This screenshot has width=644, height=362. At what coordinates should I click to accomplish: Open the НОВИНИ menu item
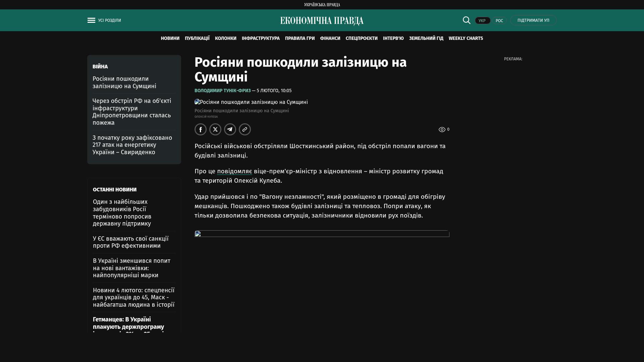point(170,39)
